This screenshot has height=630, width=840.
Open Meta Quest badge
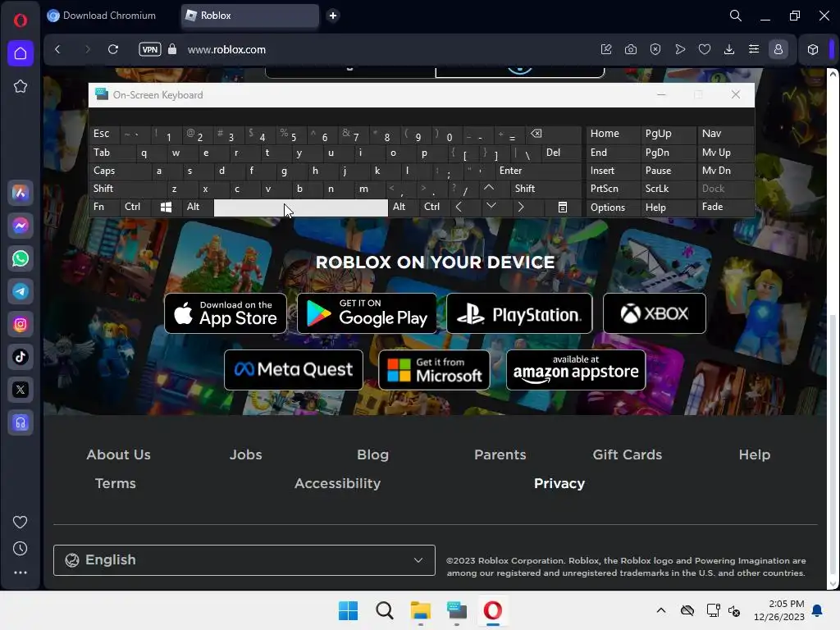294,370
